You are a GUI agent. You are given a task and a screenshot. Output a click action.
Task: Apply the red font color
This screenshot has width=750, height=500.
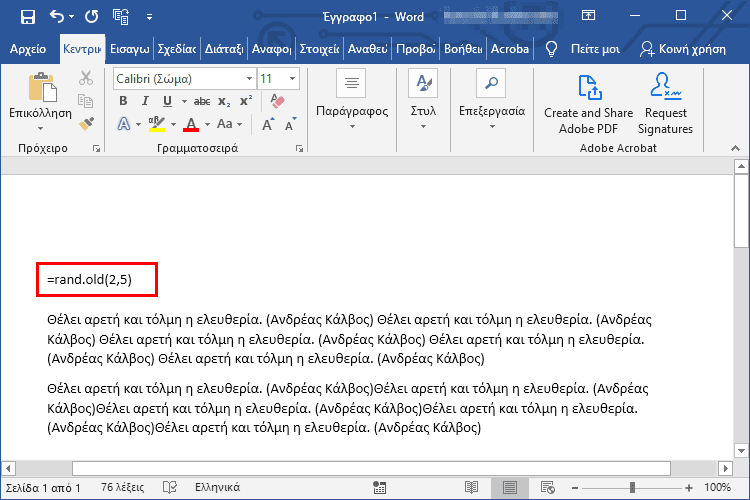(x=191, y=124)
